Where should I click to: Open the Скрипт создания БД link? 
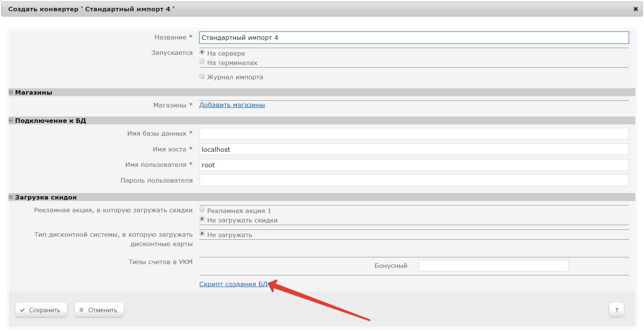pyautogui.click(x=233, y=284)
